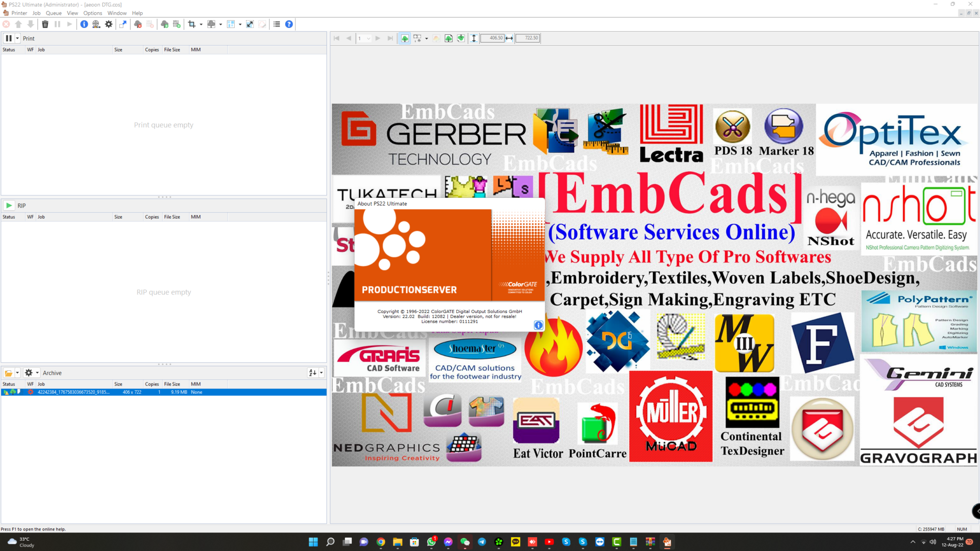Open the Options menu
The width and height of the screenshot is (980, 551).
tap(92, 13)
